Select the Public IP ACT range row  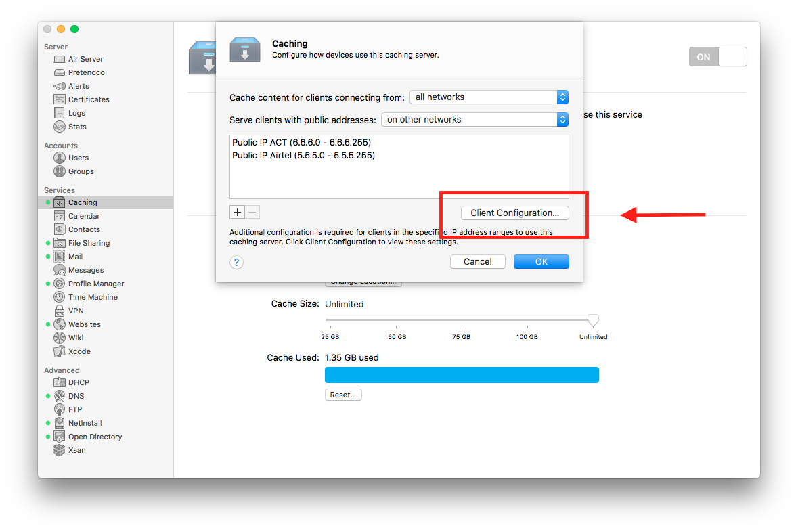click(399, 143)
